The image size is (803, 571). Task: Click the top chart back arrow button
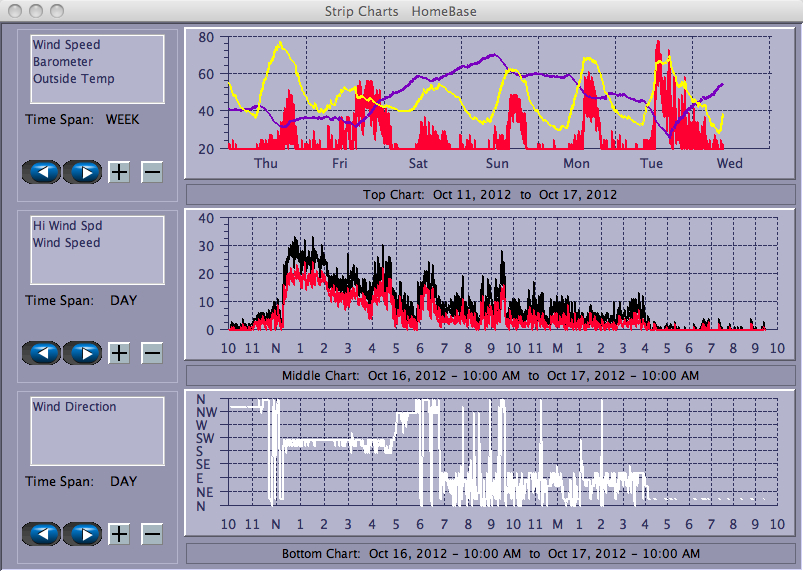coord(41,172)
